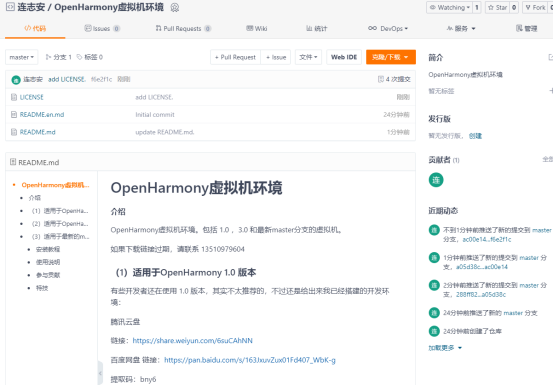Open the share.weiyun.com link
Image resolution: width=553 pixels, height=385 pixels.
coord(193,341)
